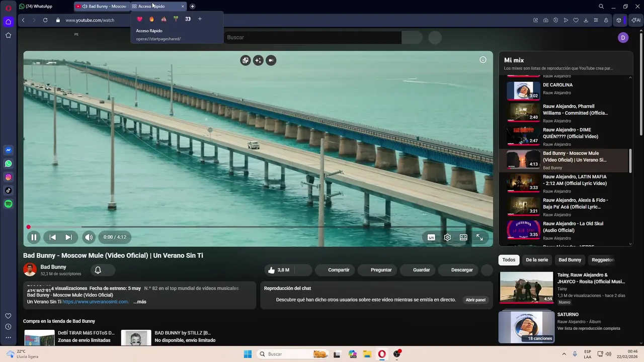Take snapshot with camera icon
The height and width of the screenshot is (362, 644).
[x=546, y=20]
